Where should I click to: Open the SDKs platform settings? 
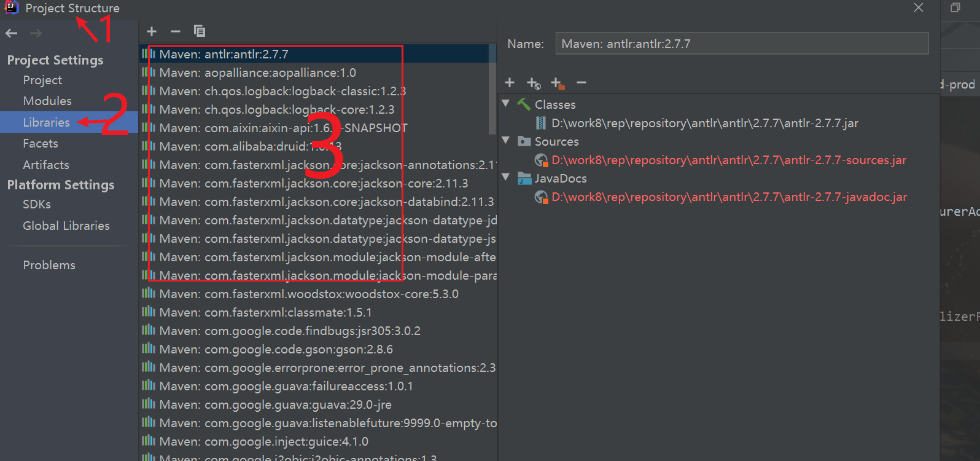(x=37, y=204)
